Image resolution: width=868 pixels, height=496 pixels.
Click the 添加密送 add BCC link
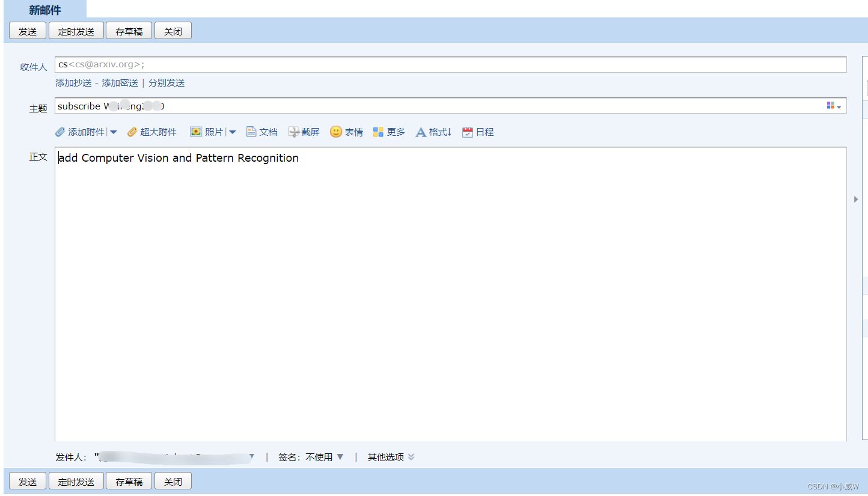[x=120, y=83]
